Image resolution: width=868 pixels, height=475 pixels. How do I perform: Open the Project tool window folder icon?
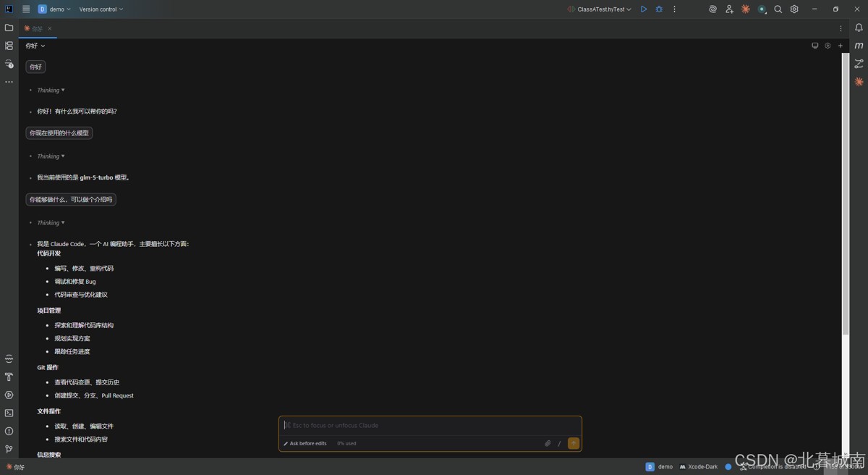coord(9,28)
